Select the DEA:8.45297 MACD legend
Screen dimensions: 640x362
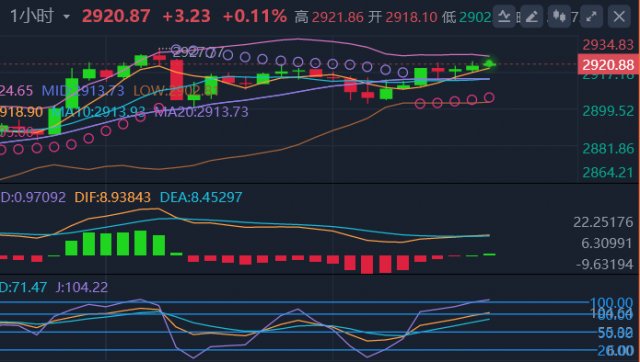201,198
